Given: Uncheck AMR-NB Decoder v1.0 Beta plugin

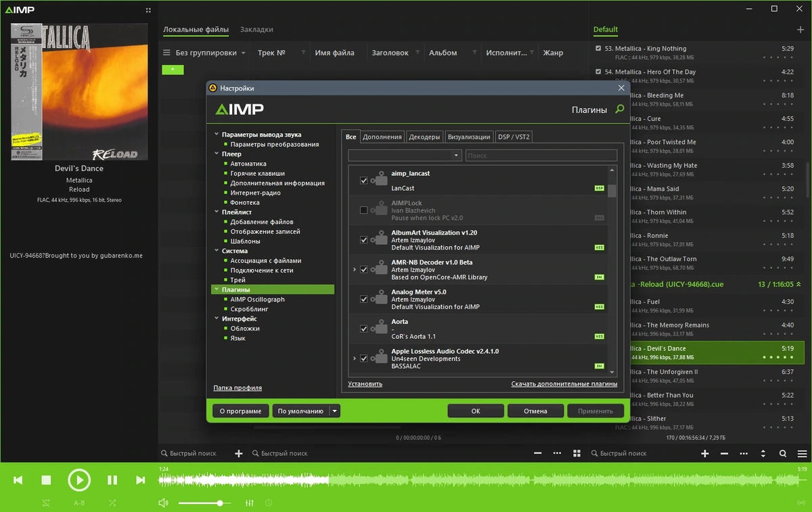Looking at the screenshot, I should (x=364, y=270).
